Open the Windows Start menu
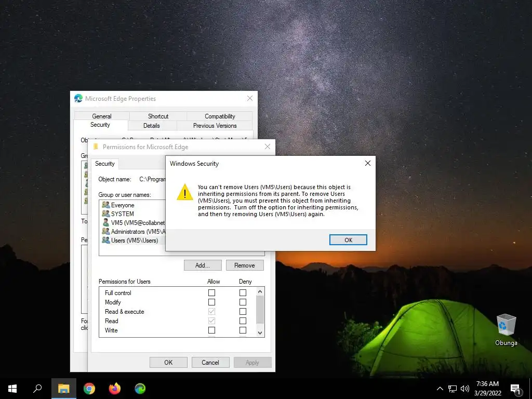Screen dimensions: 532x399 coord(12,389)
